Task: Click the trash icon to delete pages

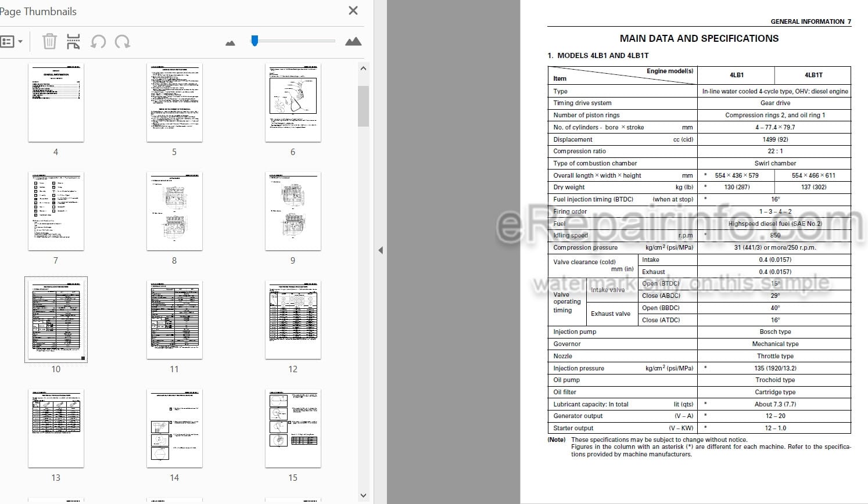Action: 49,41
